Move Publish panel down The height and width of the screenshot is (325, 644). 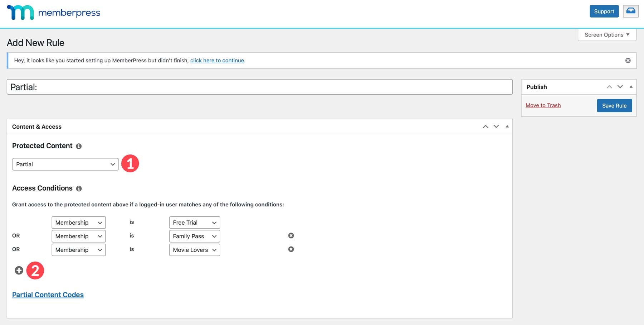620,87
